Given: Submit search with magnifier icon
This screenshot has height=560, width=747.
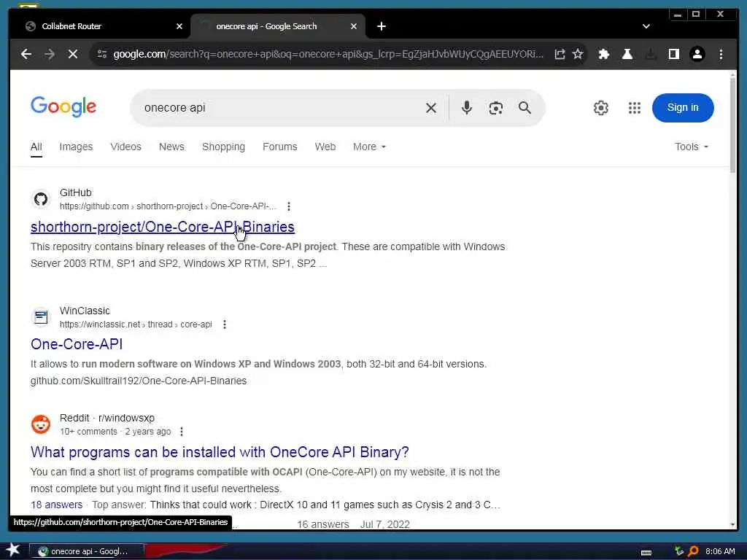Looking at the screenshot, I should point(525,108).
